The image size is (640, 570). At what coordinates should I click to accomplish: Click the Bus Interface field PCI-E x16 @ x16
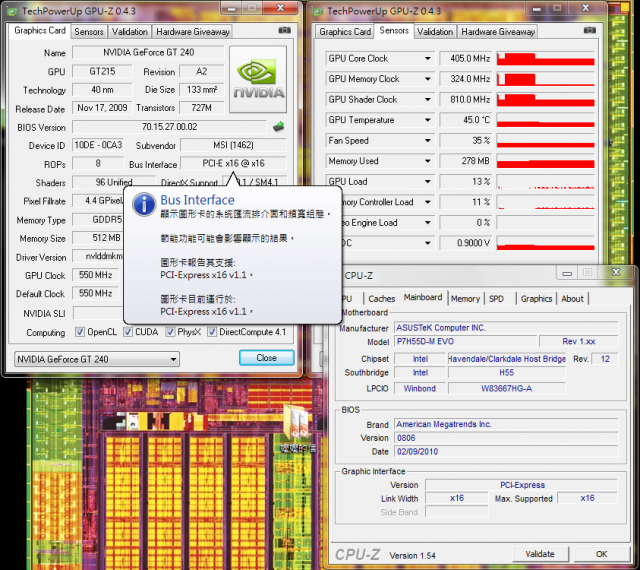click(233, 163)
